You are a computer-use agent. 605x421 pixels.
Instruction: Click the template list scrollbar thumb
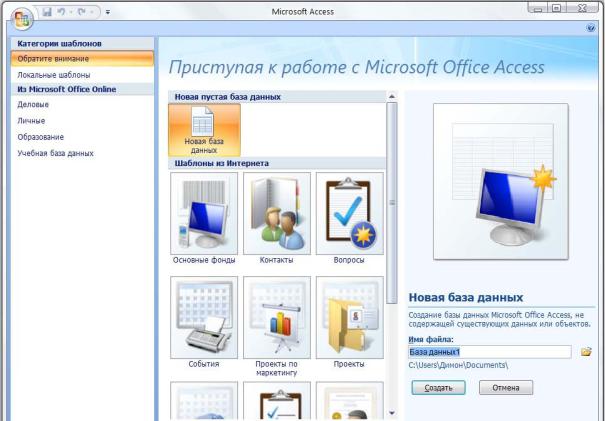pos(392,203)
